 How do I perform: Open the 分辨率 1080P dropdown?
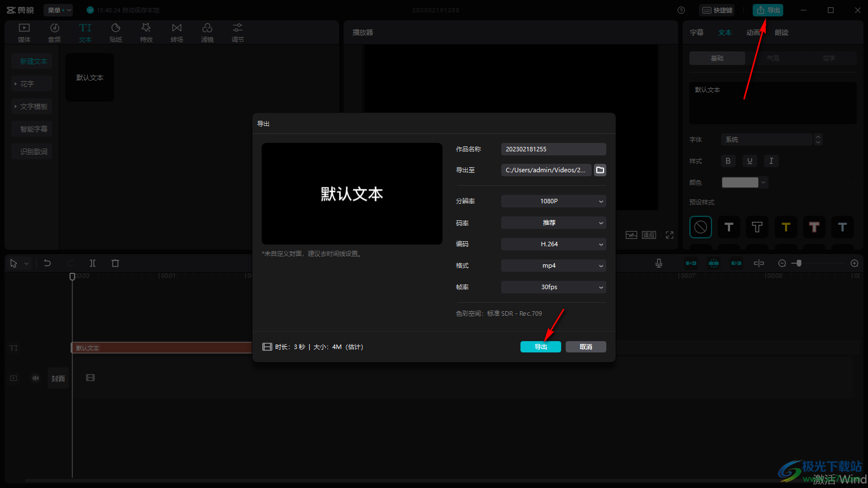point(554,201)
